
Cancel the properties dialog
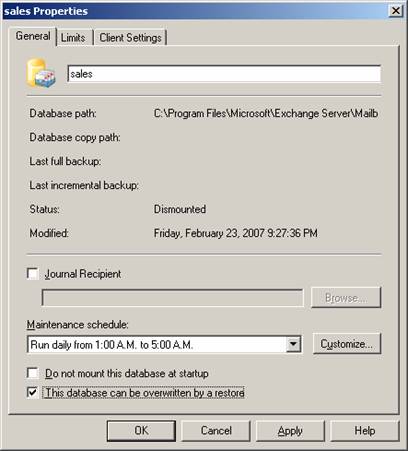(216, 431)
